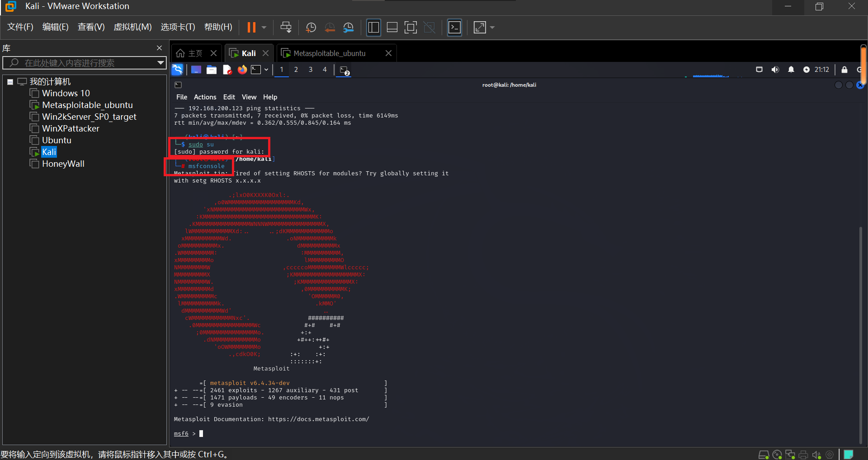Open the 文件(F) menu

(x=20, y=27)
